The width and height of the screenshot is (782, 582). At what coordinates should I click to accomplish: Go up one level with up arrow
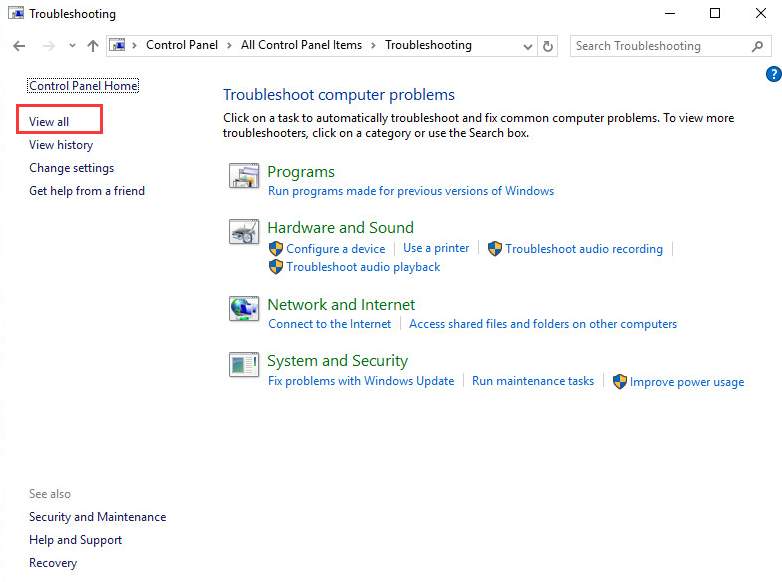(x=93, y=46)
